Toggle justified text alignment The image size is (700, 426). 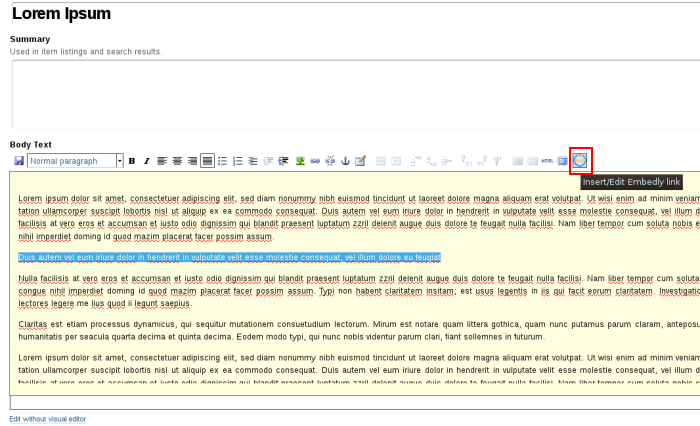(207, 161)
